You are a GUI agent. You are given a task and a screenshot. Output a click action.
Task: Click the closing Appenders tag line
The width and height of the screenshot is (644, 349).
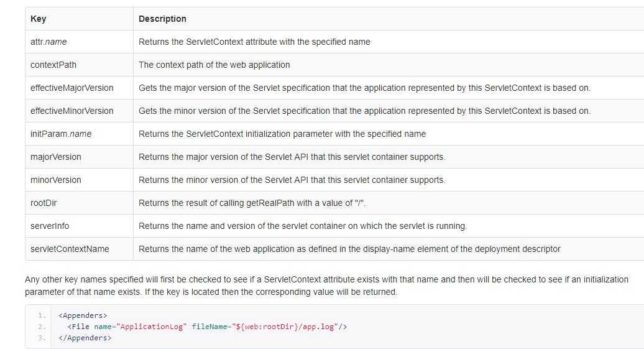pyautogui.click(x=85, y=338)
